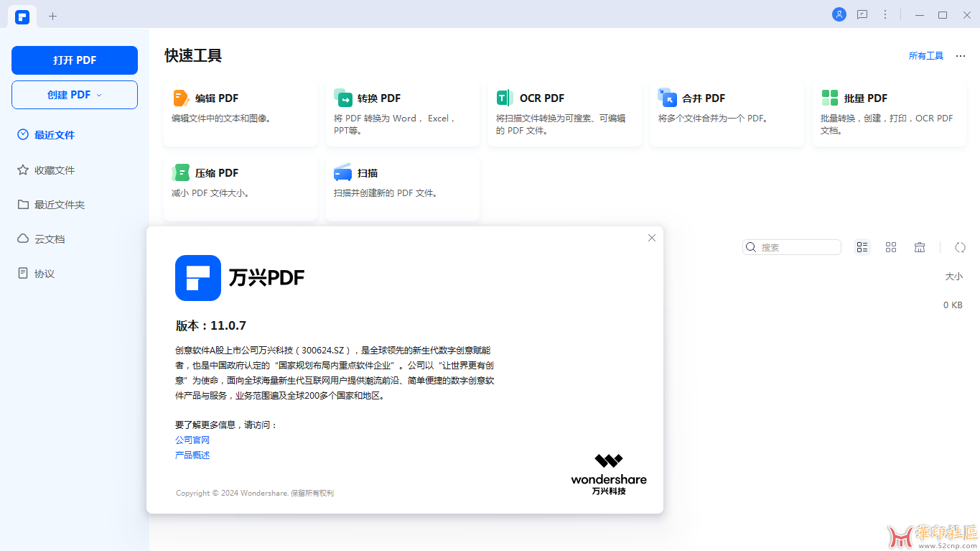Click the refresh icon beside the view icons

click(960, 247)
